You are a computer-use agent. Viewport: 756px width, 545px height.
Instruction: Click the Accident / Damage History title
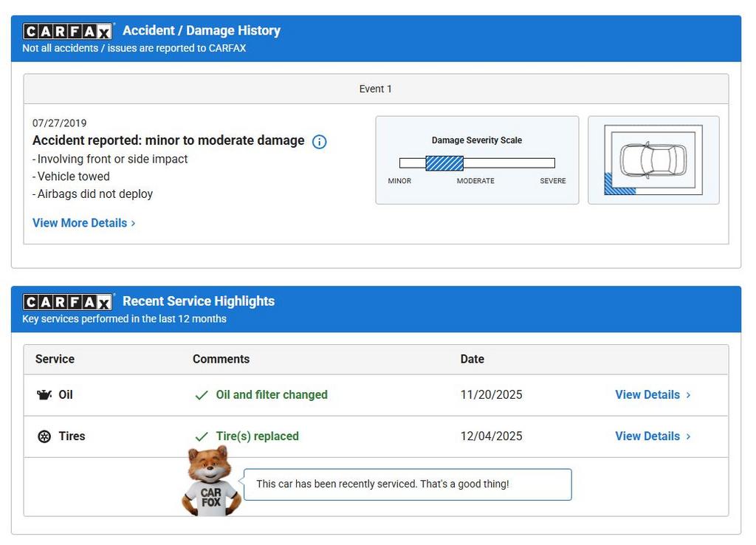(202, 31)
